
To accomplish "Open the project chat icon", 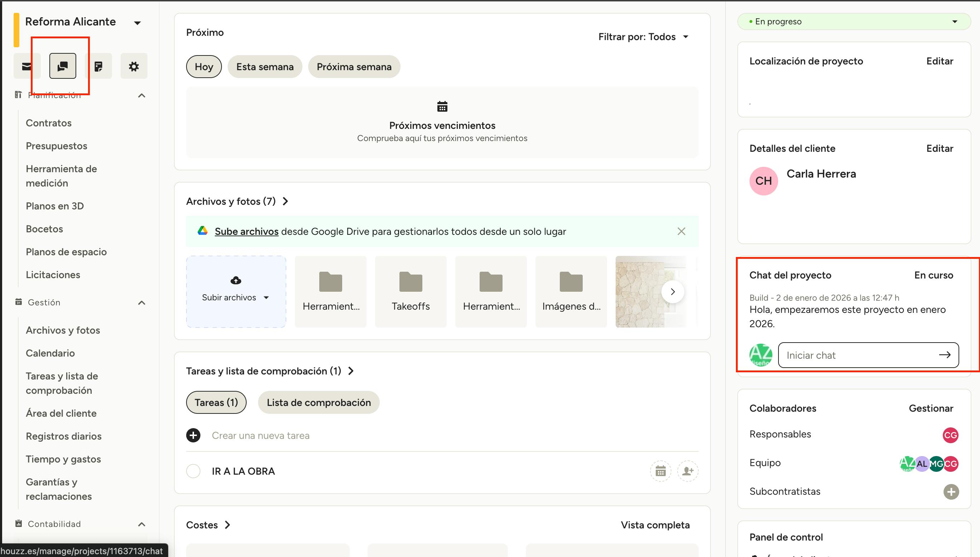I will point(63,66).
